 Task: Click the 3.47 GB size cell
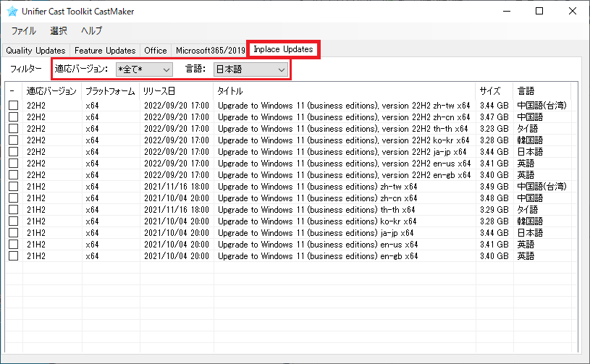[494, 117]
